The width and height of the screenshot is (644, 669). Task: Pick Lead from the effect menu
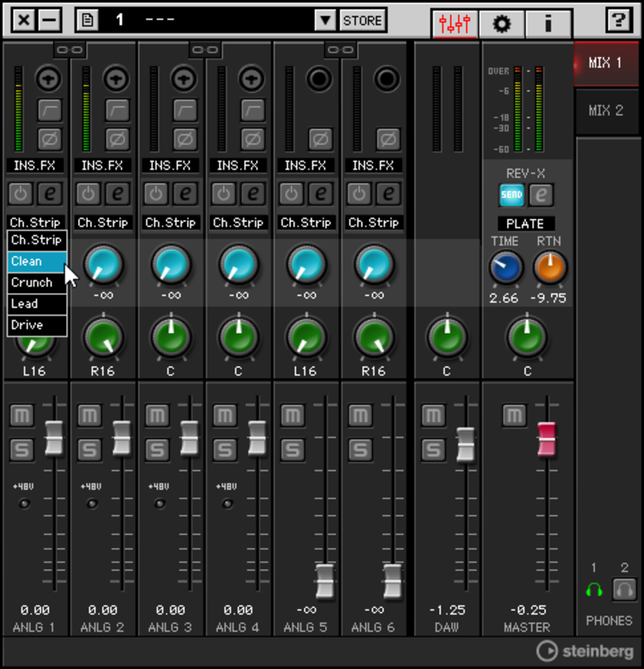(37, 304)
